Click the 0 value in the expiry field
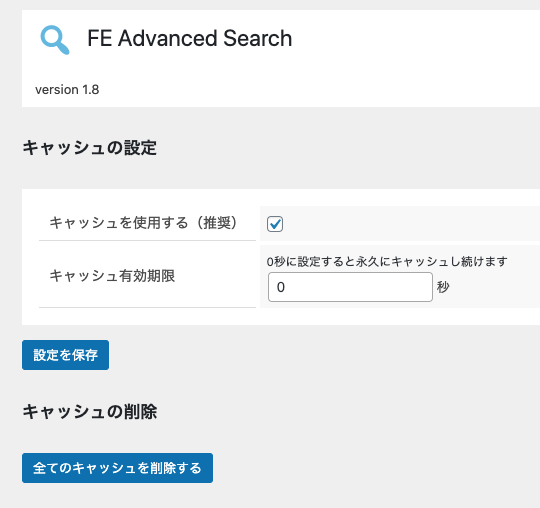The height and width of the screenshot is (508, 540). point(281,287)
